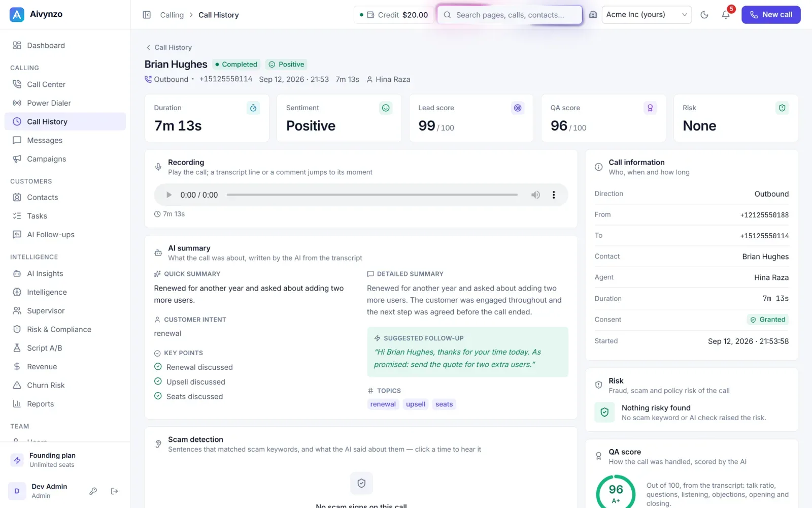Log out using the sign-out icon
The width and height of the screenshot is (812, 508).
pos(114,491)
